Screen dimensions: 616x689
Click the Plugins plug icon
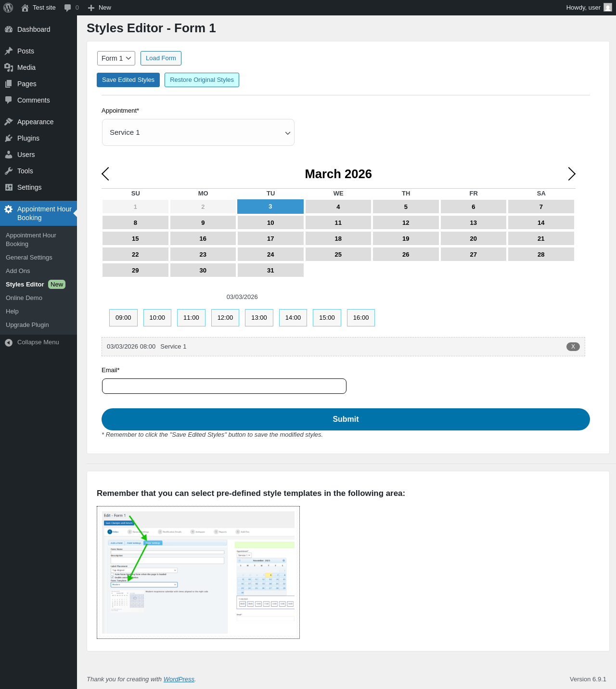click(9, 138)
